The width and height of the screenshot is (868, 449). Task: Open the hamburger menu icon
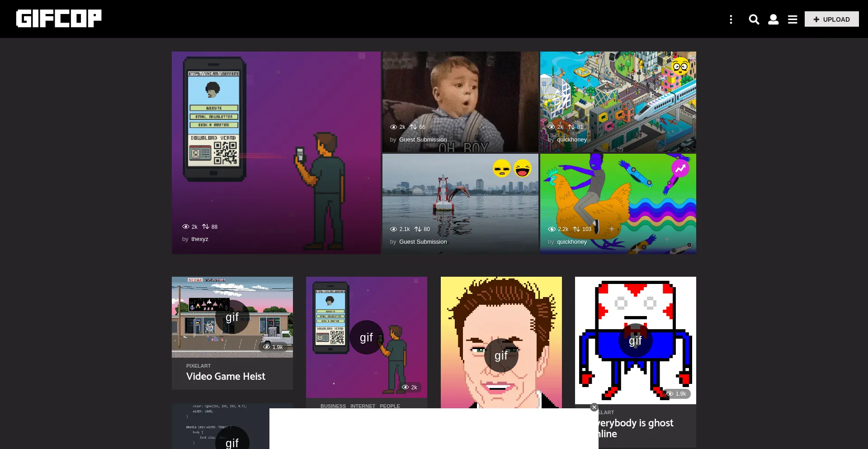pyautogui.click(x=793, y=19)
